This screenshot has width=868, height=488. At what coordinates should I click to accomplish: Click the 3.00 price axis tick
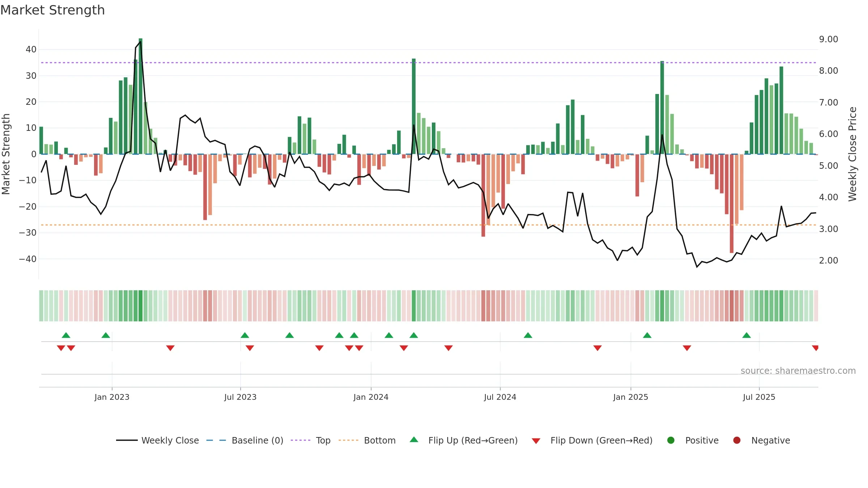click(829, 229)
